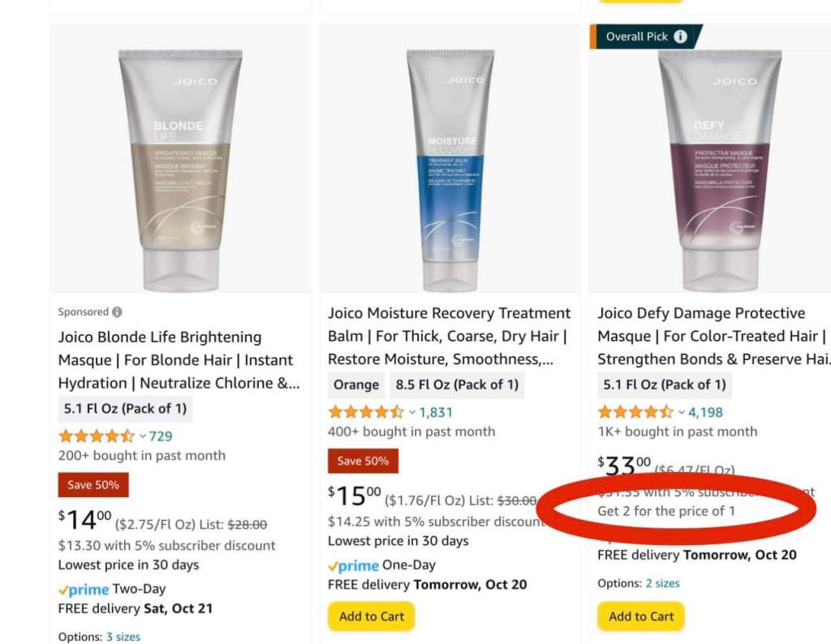Select 8.5 Fl Oz (Pack of 1) size
The image size is (831, 644).
pyautogui.click(x=456, y=384)
